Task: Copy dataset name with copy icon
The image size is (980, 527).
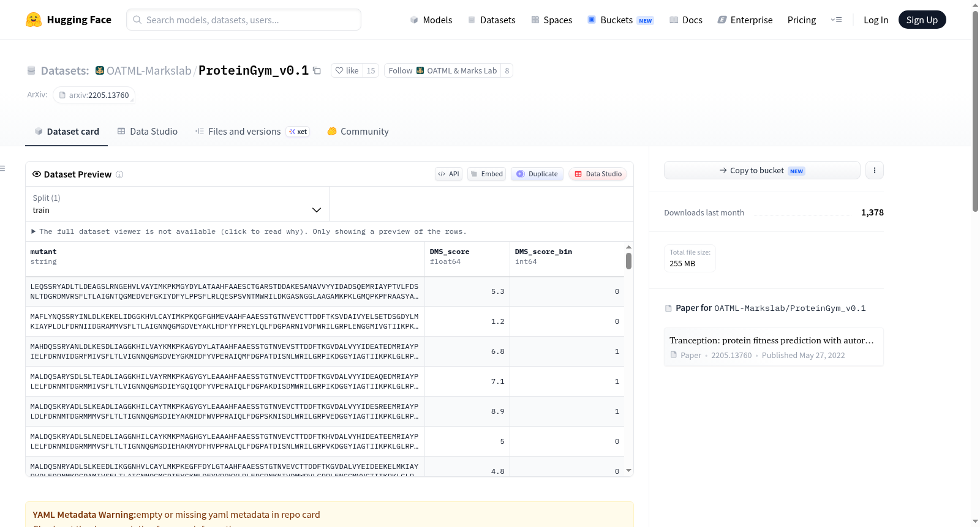Action: click(x=317, y=70)
